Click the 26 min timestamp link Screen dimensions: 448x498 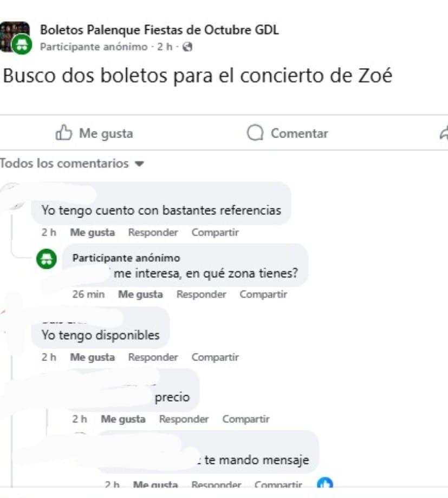point(88,294)
